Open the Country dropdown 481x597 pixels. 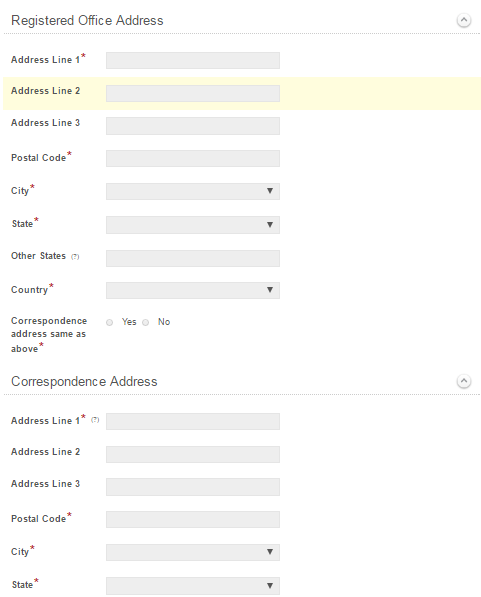coord(193,290)
